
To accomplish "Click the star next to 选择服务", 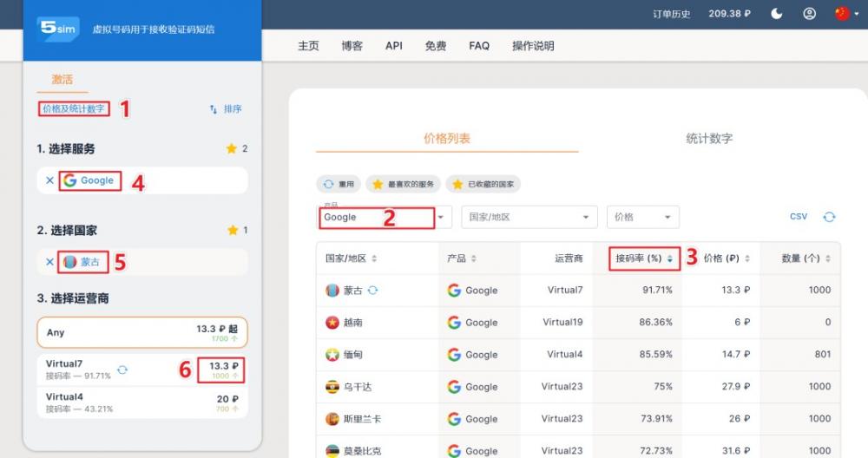I will pos(232,148).
